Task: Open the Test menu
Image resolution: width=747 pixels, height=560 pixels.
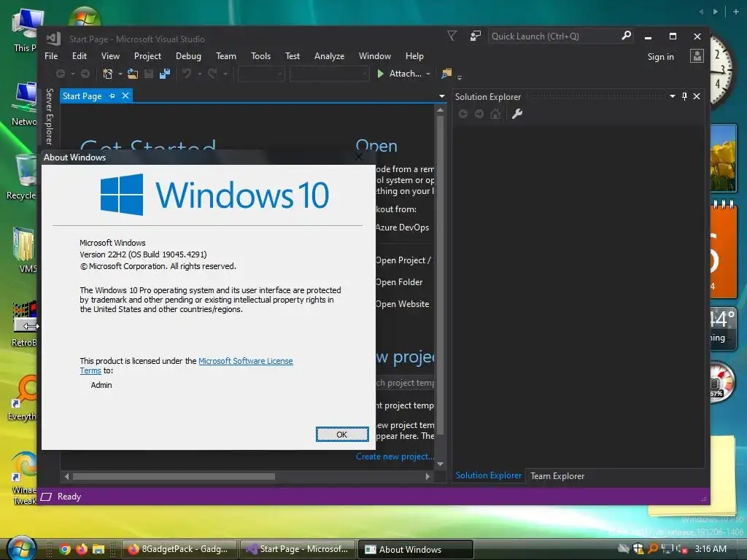Action: 292,55
